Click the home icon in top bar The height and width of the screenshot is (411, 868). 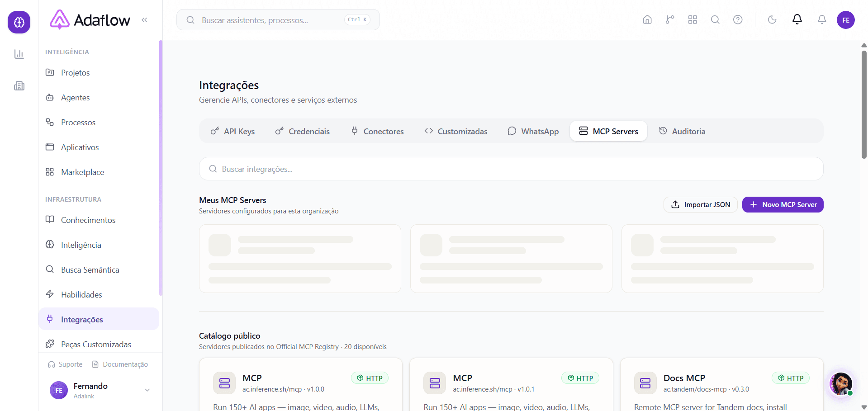point(647,20)
